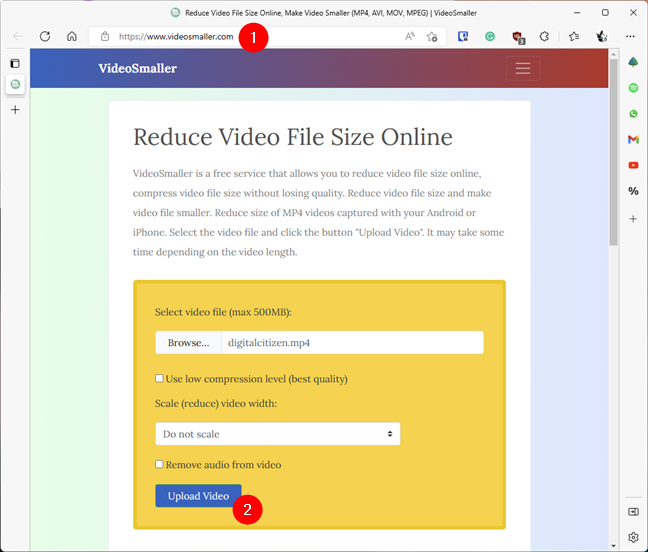The image size is (648, 552).
Task: Enable Use low compression level checkbox
Action: (x=159, y=378)
